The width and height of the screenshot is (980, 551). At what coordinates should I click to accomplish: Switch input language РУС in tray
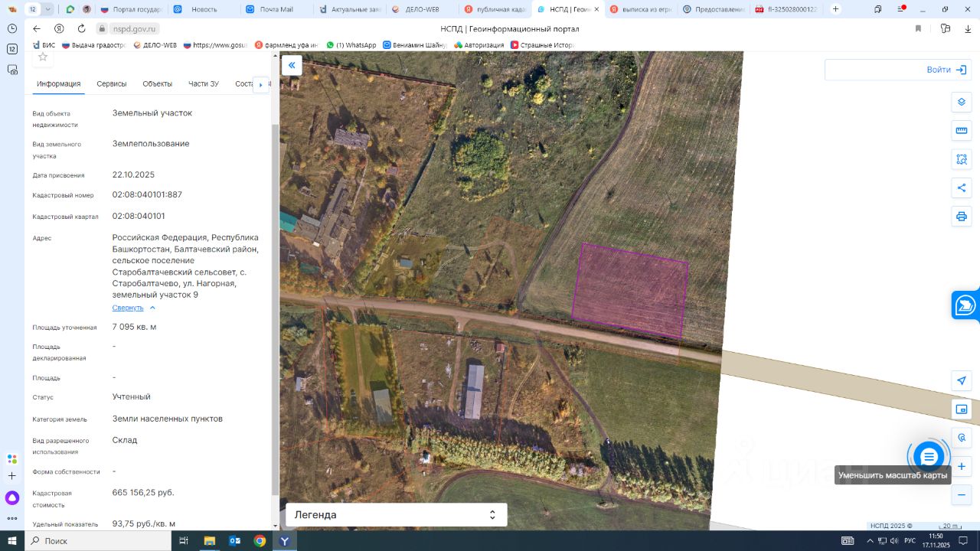pos(910,541)
